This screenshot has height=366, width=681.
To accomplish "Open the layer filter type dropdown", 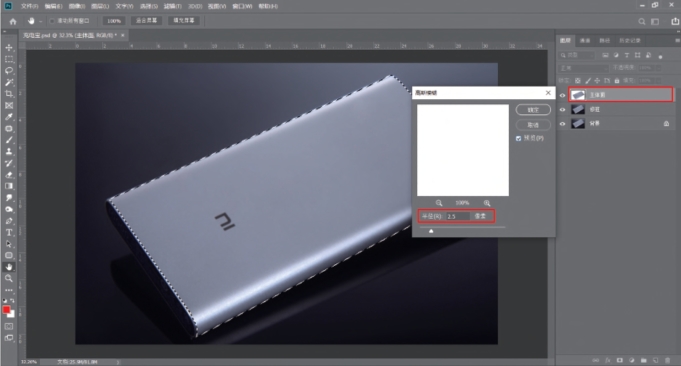I will pyautogui.click(x=577, y=55).
